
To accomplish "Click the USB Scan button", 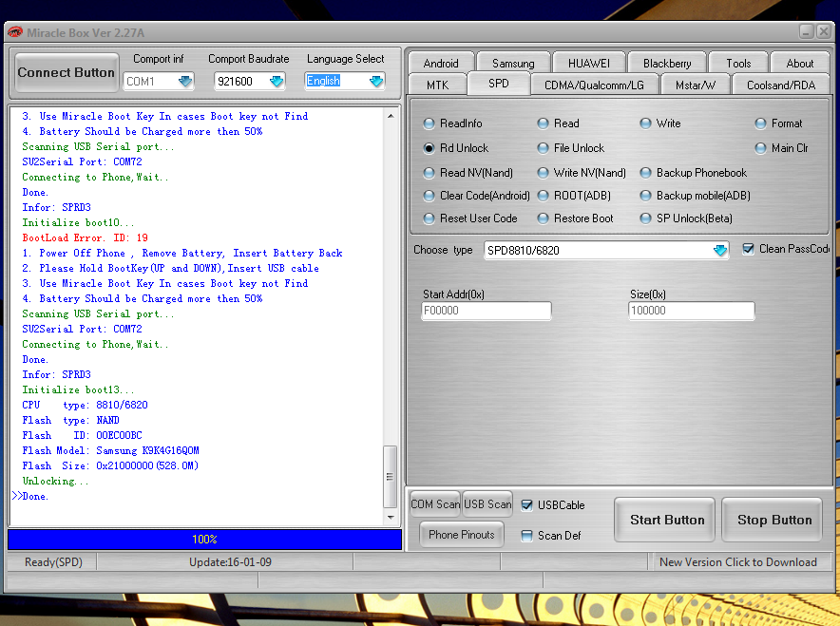I will [x=487, y=503].
